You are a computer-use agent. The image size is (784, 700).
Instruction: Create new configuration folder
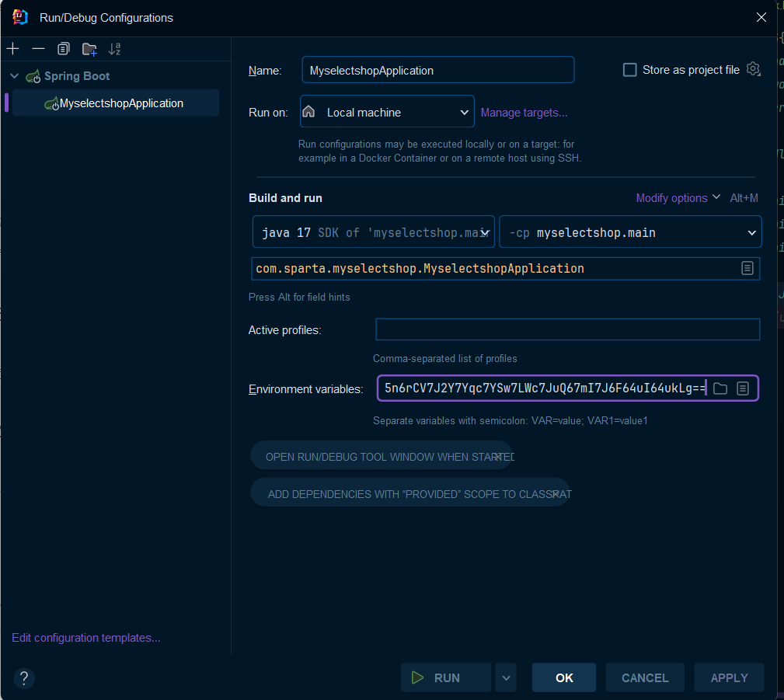tap(89, 49)
